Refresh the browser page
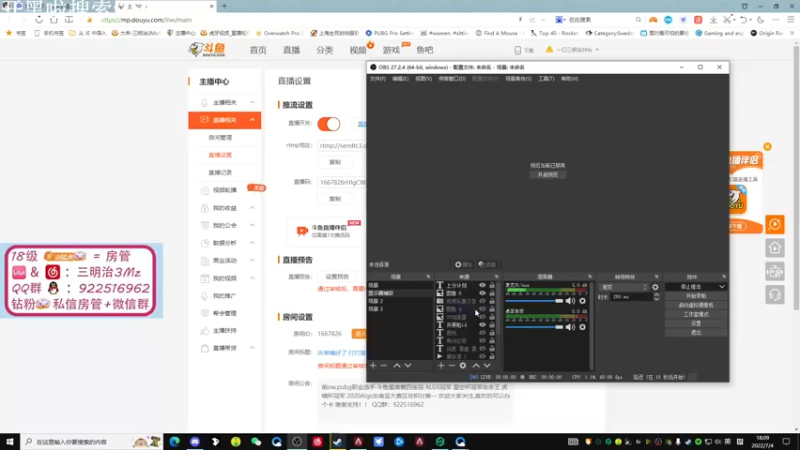The image size is (800, 450). coord(39,19)
